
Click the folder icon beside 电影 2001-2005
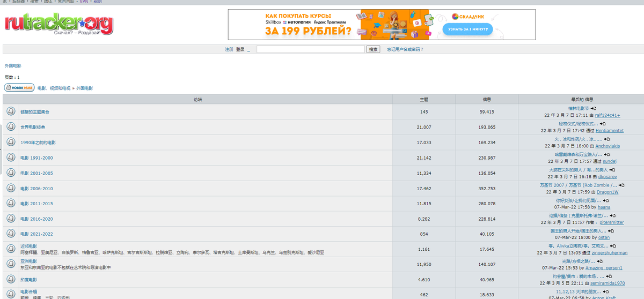click(11, 173)
